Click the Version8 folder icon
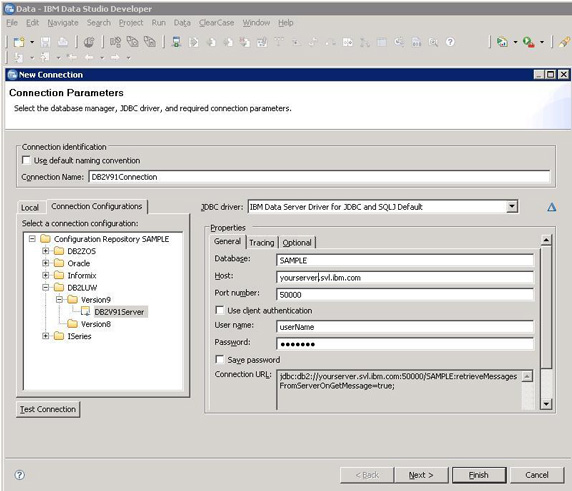This screenshot has height=491, width=572. click(72, 324)
